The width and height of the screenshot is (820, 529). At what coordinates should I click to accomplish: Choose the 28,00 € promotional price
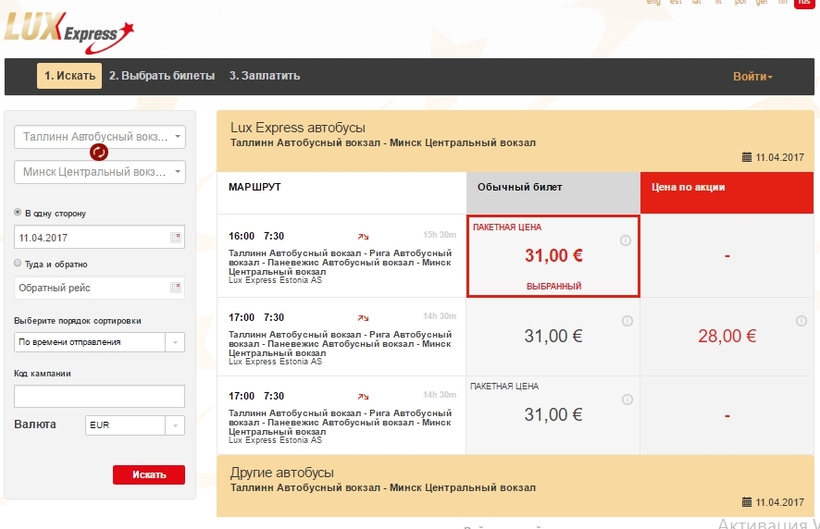[726, 336]
